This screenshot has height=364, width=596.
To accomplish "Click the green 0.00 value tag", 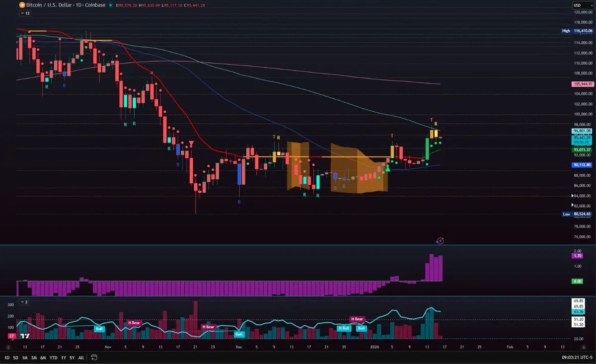I will (578, 281).
